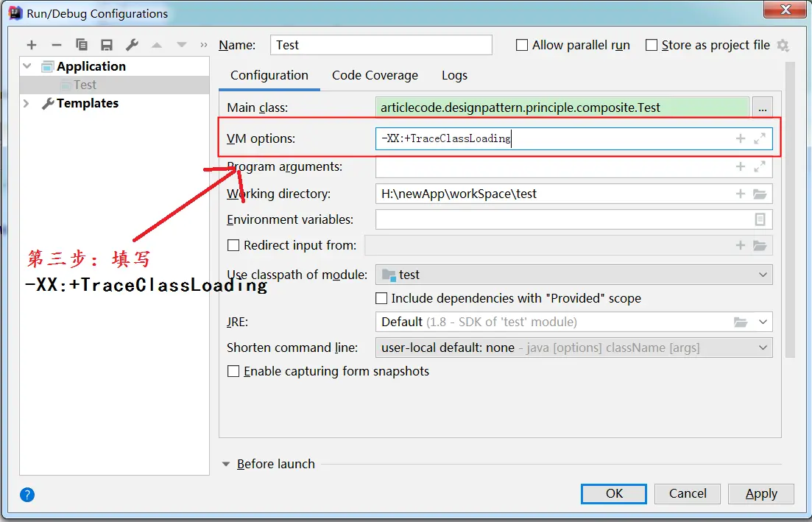Browse for Main class with ellipsis button

[762, 107]
